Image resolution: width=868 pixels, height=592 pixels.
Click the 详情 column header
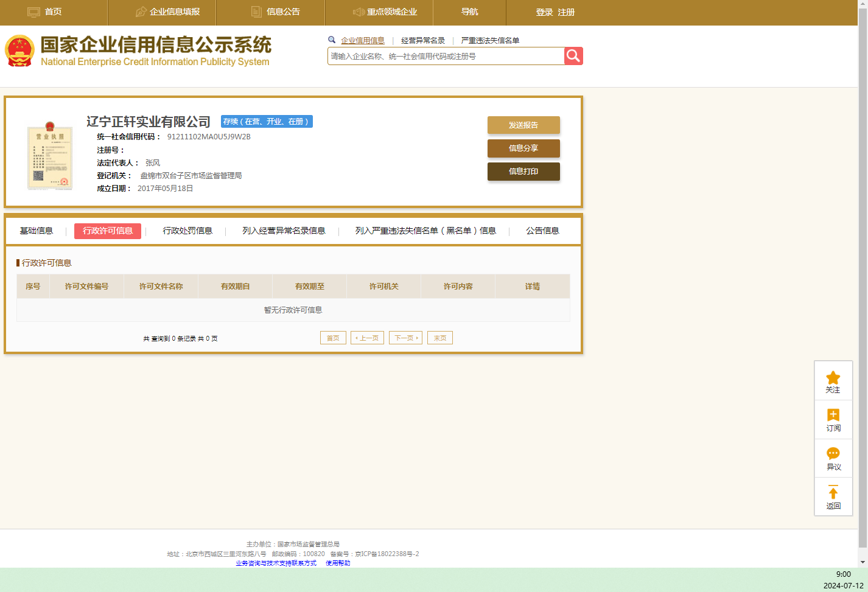point(533,286)
